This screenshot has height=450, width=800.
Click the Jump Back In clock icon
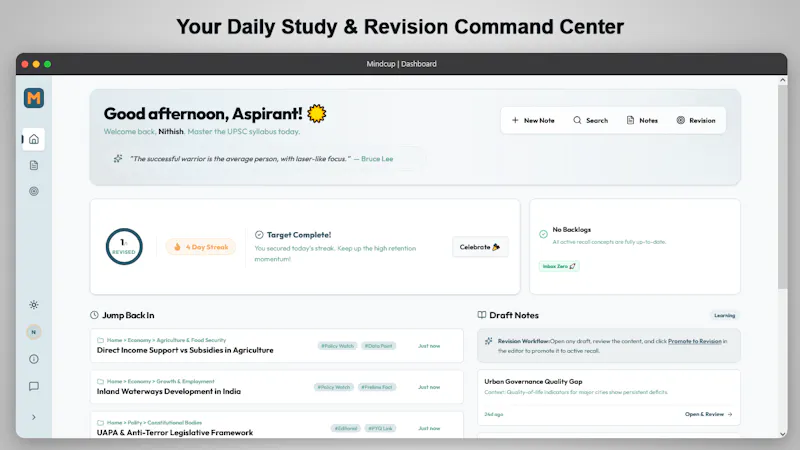pyautogui.click(x=94, y=315)
